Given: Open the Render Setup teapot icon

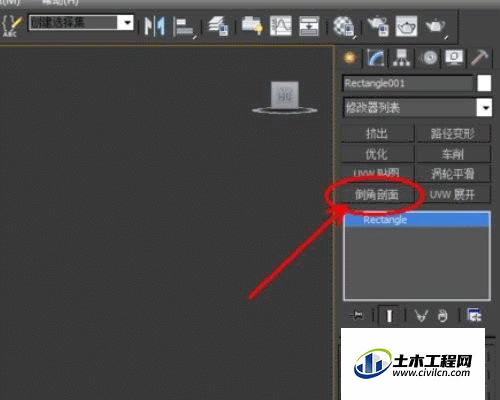Looking at the screenshot, I should click(378, 26).
